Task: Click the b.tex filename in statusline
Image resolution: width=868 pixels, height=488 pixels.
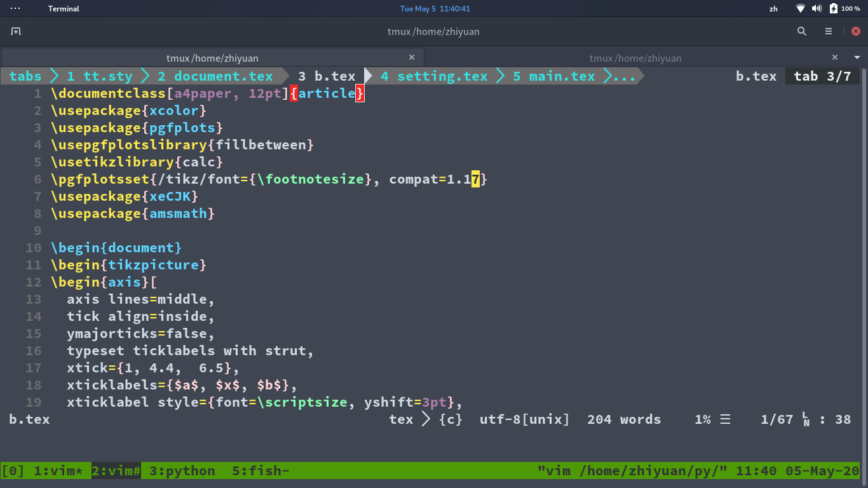Action: pos(29,419)
